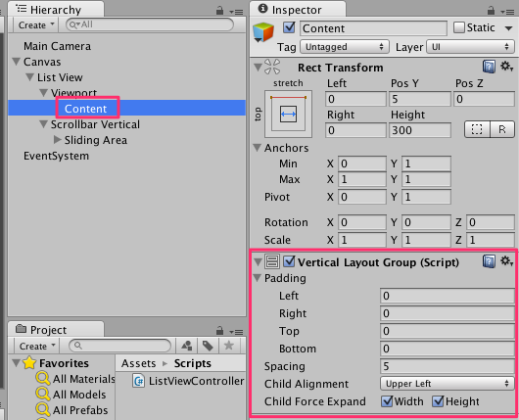
Task: Toggle blueprint mode button in Rect Transform
Action: [x=477, y=129]
